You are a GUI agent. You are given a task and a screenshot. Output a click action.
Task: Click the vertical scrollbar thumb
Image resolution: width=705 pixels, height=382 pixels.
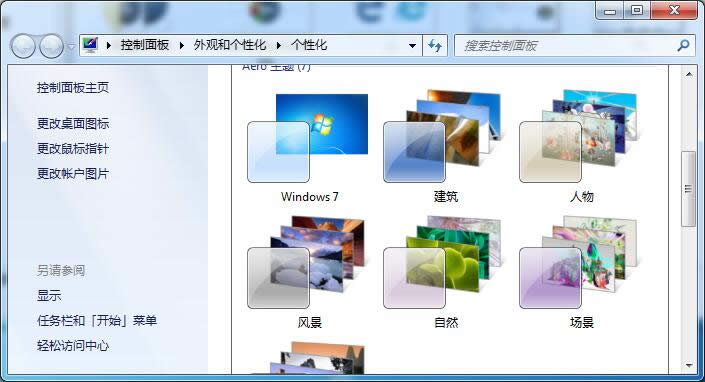point(688,189)
